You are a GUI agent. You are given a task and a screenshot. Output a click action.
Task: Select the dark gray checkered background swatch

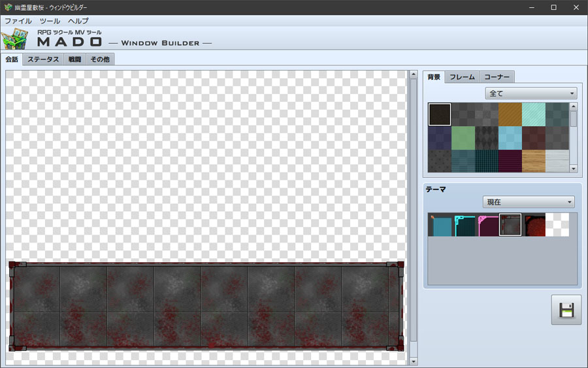[463, 114]
